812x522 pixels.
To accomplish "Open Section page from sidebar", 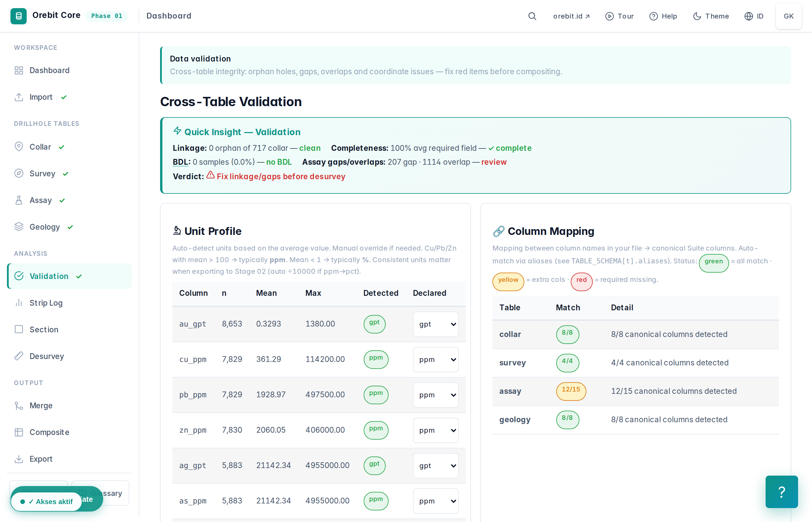I will (69, 329).
